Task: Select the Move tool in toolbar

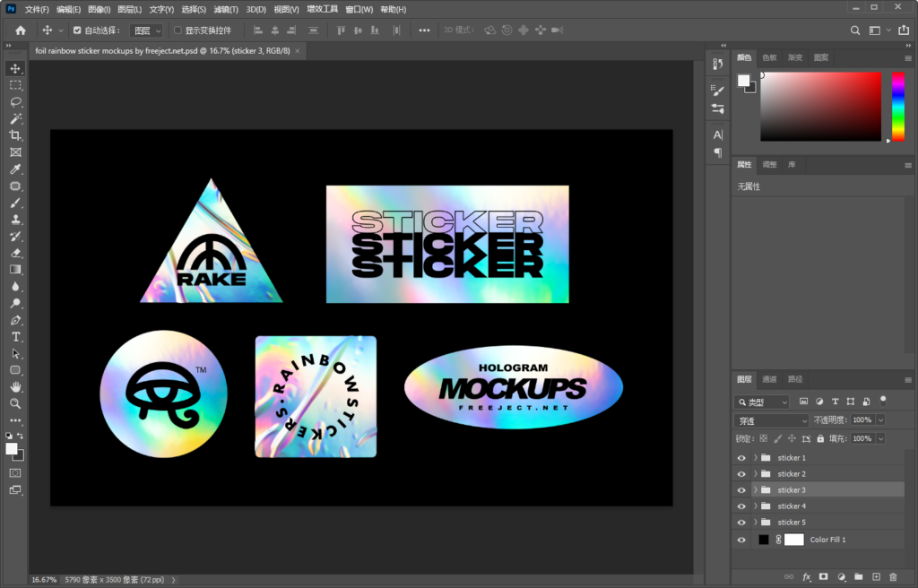Action: pyautogui.click(x=15, y=68)
